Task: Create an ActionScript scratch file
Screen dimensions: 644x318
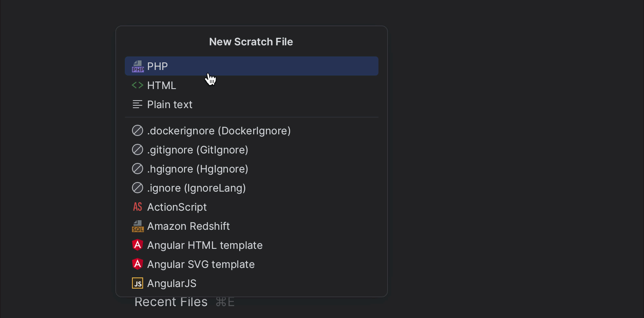Action: tap(177, 207)
